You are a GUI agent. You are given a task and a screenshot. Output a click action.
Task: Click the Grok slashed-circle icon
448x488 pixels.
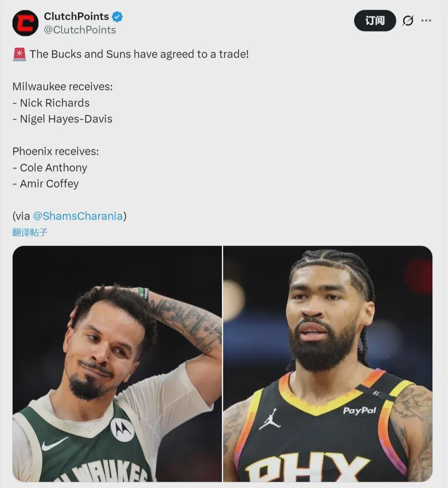pos(408,21)
